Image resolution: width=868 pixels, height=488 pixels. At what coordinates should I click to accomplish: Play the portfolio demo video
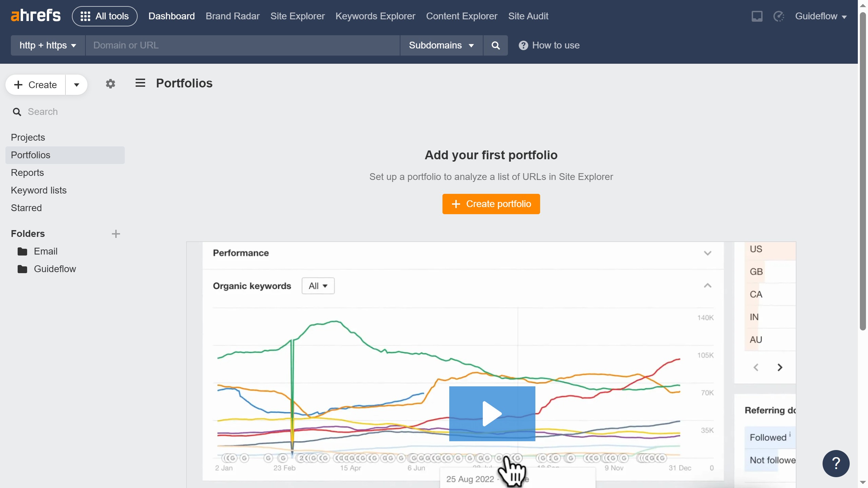coord(492,413)
